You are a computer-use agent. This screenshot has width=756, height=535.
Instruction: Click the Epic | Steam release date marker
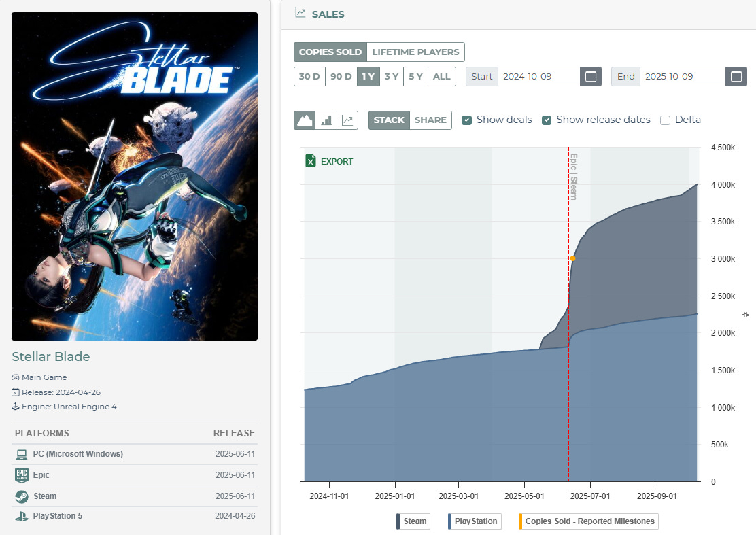click(x=573, y=176)
